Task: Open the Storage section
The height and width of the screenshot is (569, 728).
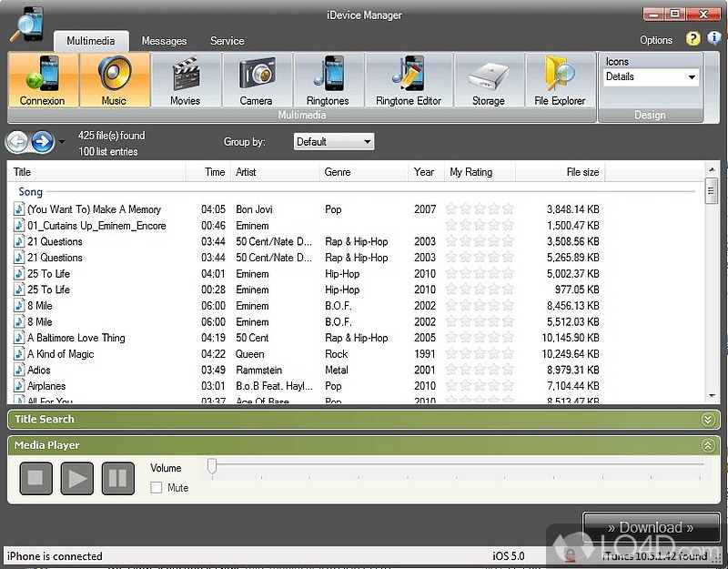Action: pos(488,80)
